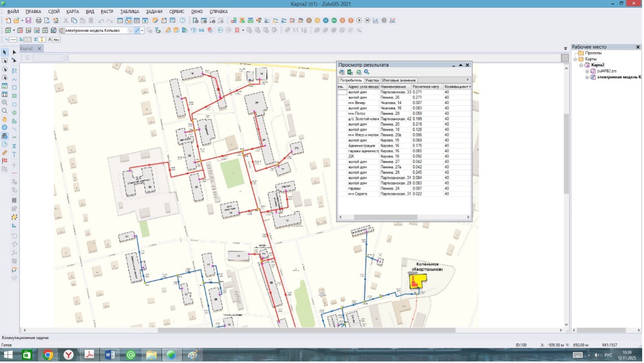Click the SQL query icon
644x363 pixels.
(x=201, y=30)
